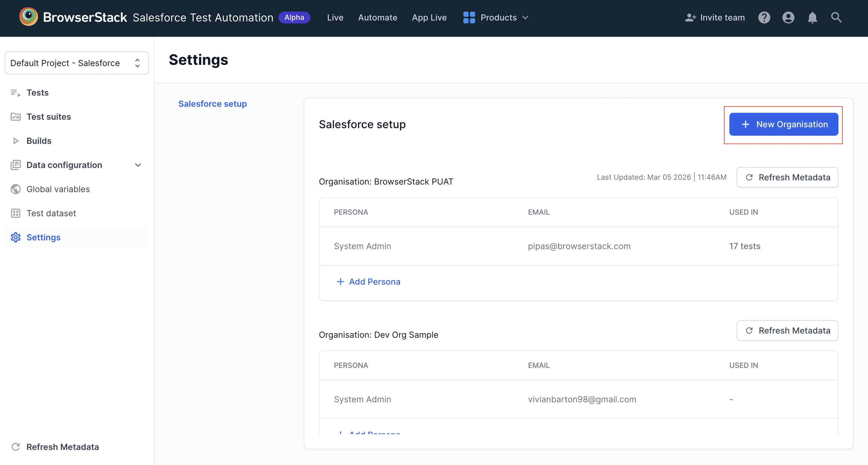Click the BrowserStack logo icon
This screenshot has height=465, width=868.
click(x=28, y=17)
